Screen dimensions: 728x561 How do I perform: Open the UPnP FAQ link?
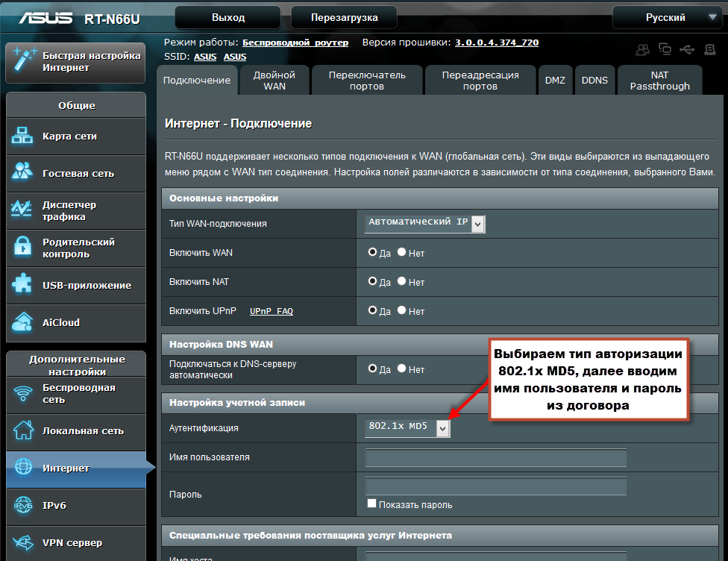click(x=272, y=311)
